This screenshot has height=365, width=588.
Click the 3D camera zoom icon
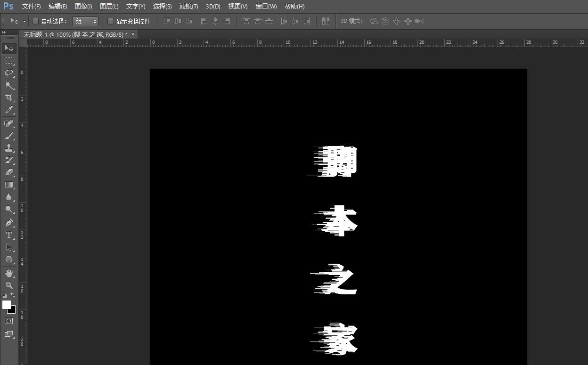click(419, 21)
